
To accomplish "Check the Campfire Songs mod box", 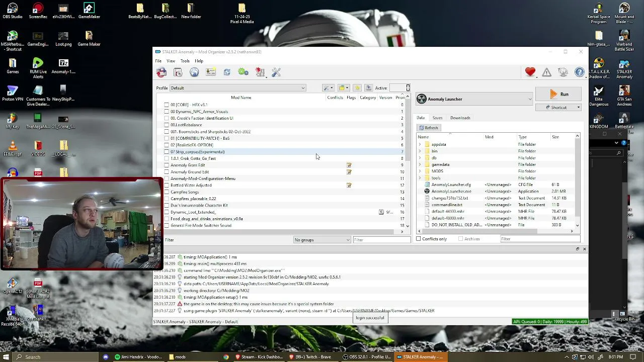I will 167,192.
